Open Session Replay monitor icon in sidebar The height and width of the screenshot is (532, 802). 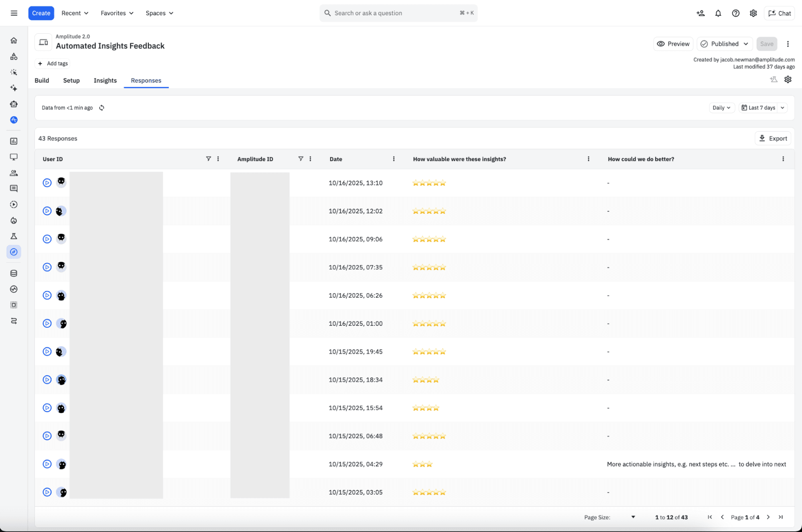point(14,157)
